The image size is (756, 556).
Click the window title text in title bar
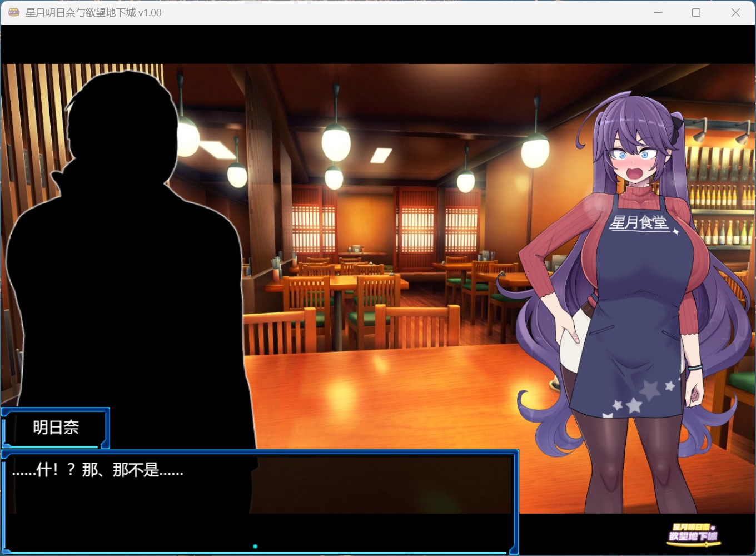(93, 12)
